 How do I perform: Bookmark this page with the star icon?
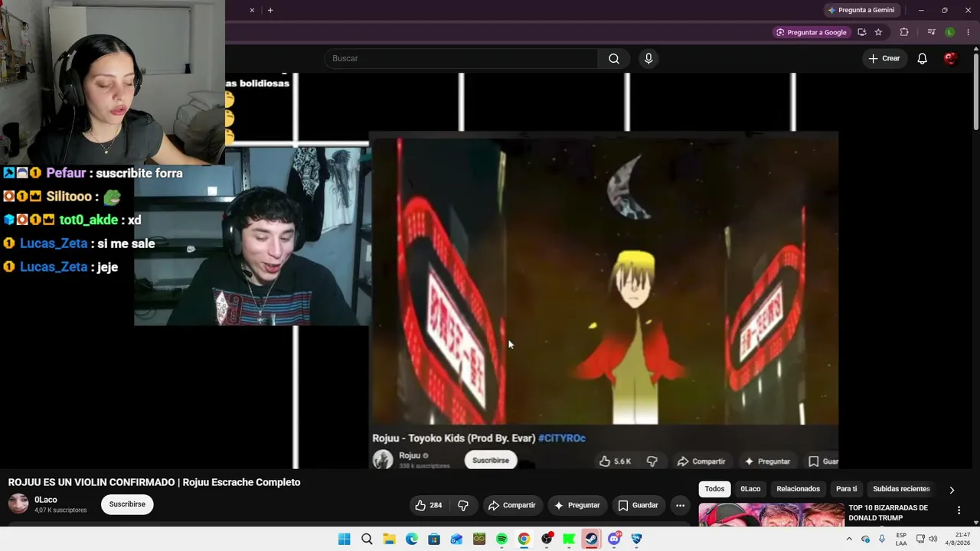[878, 32]
